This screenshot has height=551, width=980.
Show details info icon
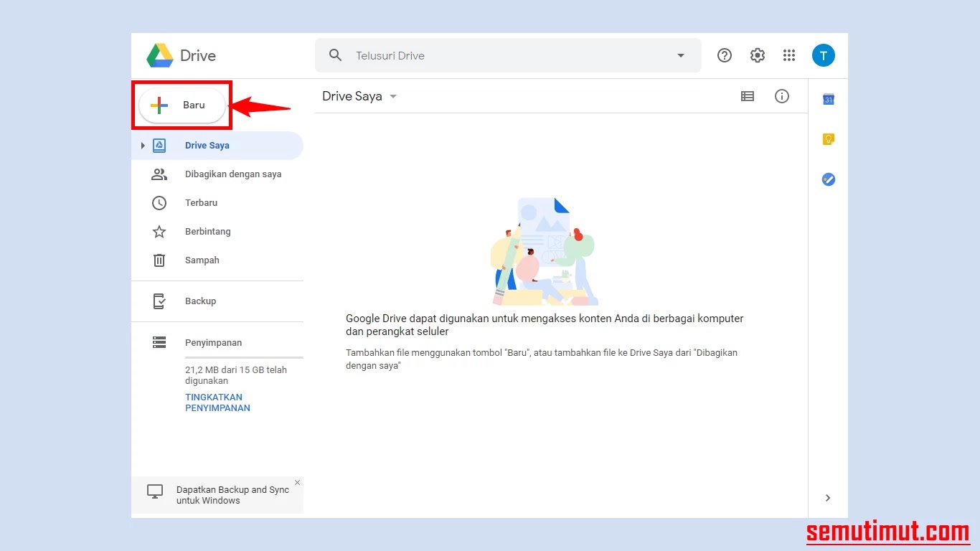pyautogui.click(x=782, y=96)
